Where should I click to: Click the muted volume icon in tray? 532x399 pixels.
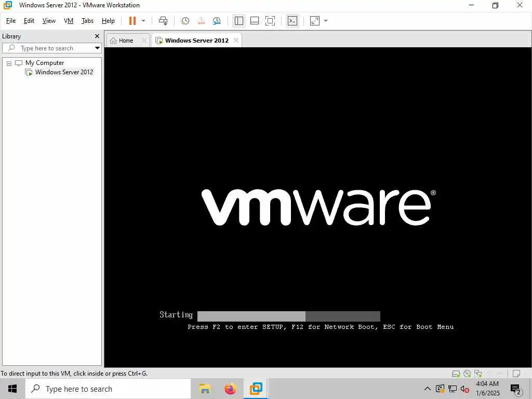[x=465, y=389]
